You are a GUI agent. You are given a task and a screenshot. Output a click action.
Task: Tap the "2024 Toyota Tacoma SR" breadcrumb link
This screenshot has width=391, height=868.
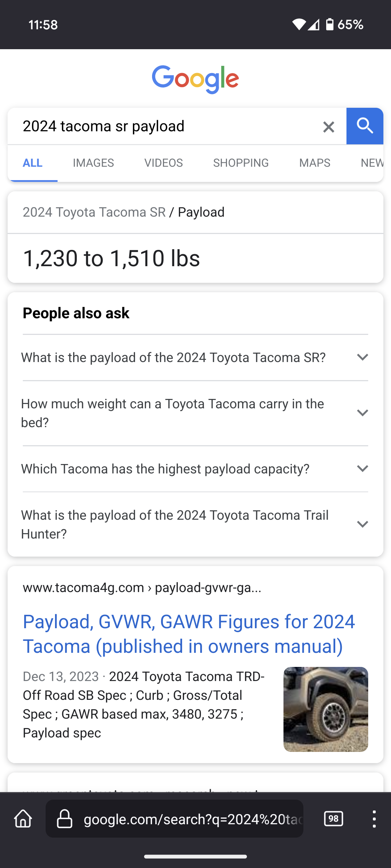tap(94, 212)
